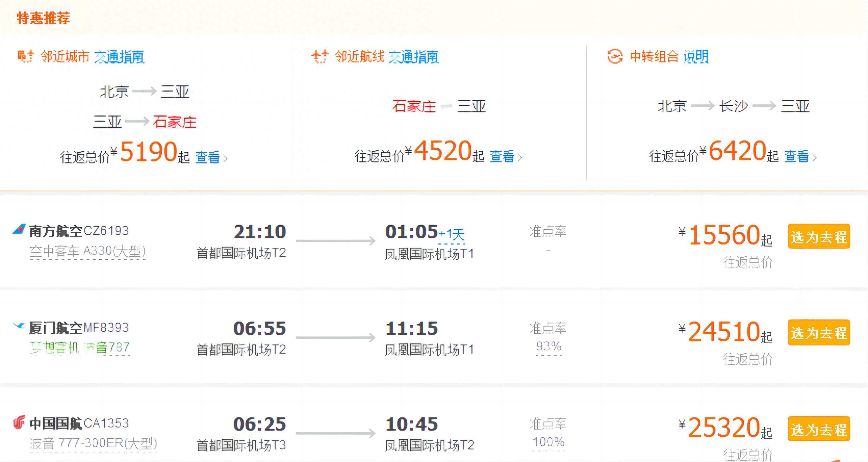Click the China Southern airline logo
The width and height of the screenshot is (868, 462).
pyautogui.click(x=19, y=229)
